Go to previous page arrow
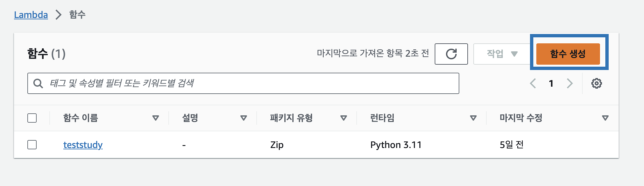Image resolution: width=644 pixels, height=186 pixels. click(x=533, y=83)
